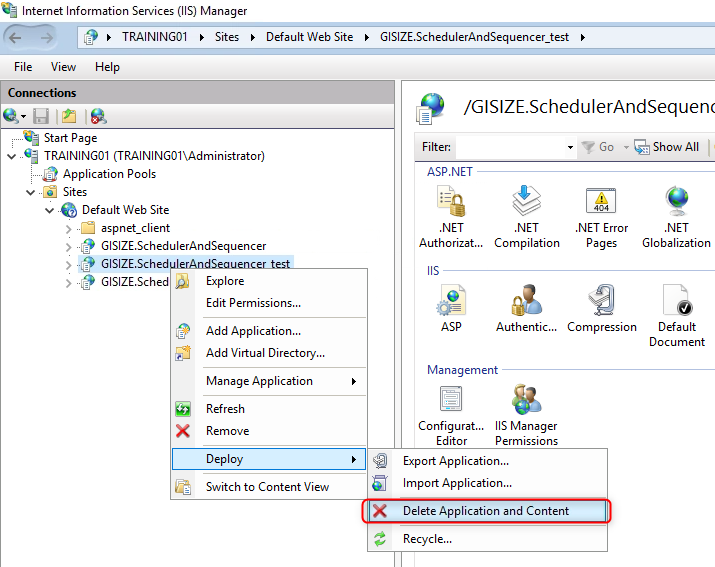Select the aspnet_client folder item
Viewport: 715px width, 567px height.
(x=135, y=228)
